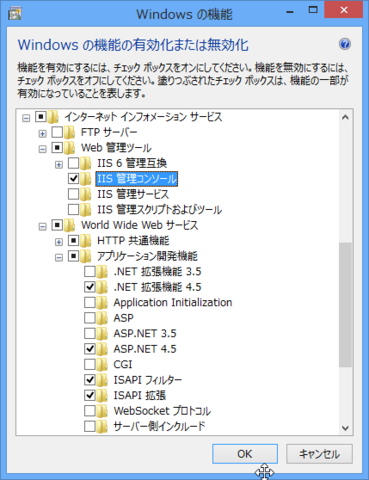Click the scroll up arrow
Viewport: 369px width, 480px height.
[345, 117]
